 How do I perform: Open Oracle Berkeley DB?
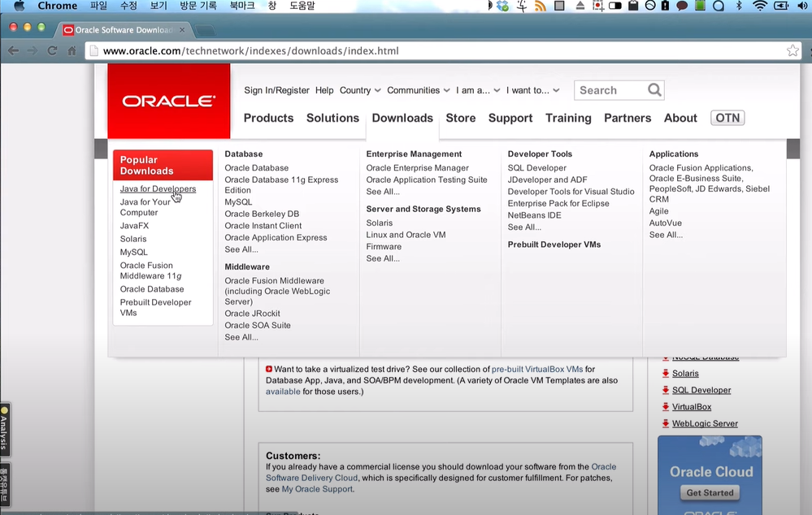tap(262, 214)
